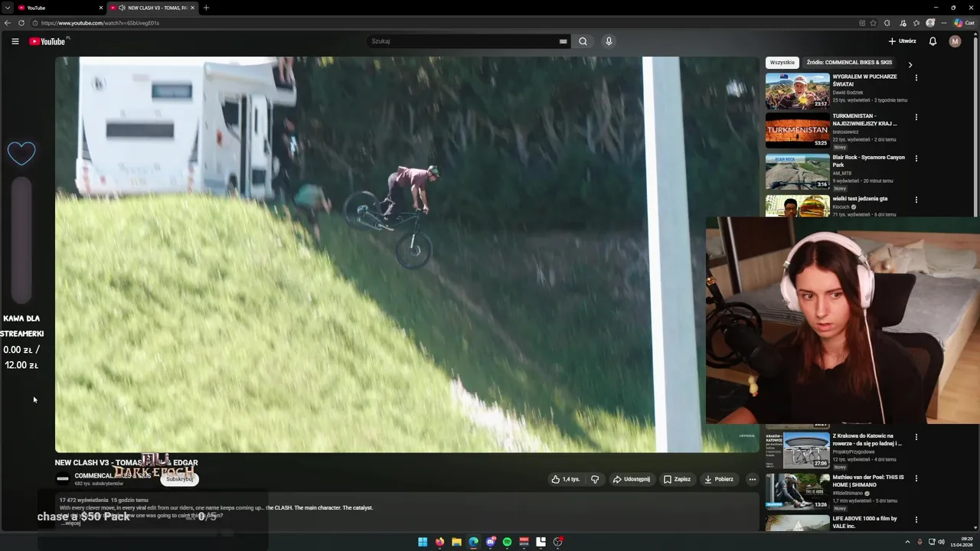Image resolution: width=980 pixels, height=551 pixels.
Task: Open options for Z Krakowa do Katowic video
Action: (x=916, y=437)
